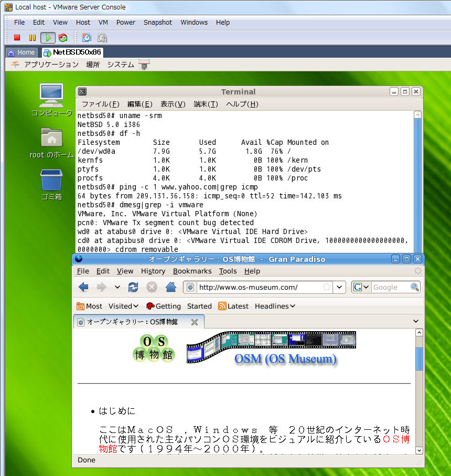Open the History menu in Gran Paradiso
Screen dimensions: 451x476
(153, 271)
